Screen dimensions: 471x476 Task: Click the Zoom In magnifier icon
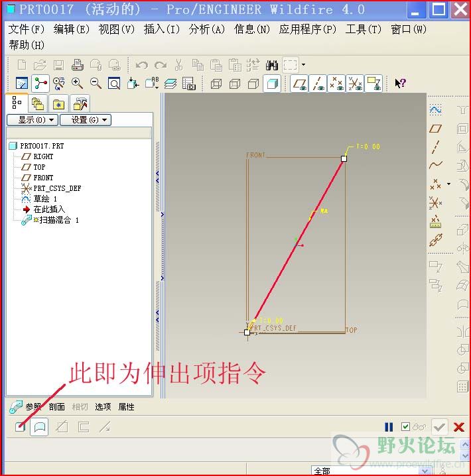tap(77, 83)
